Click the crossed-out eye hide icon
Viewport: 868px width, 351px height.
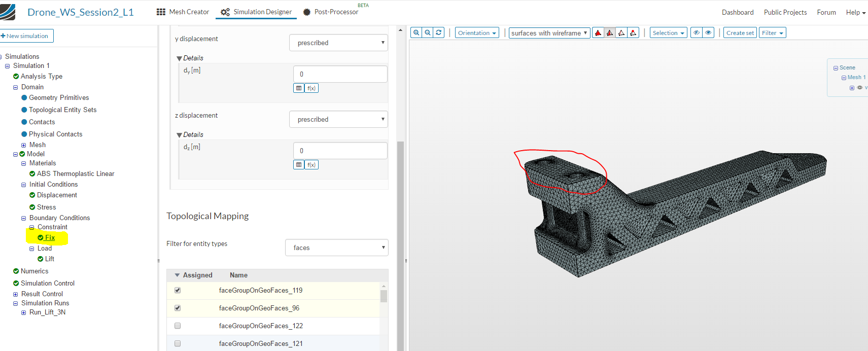[697, 32]
